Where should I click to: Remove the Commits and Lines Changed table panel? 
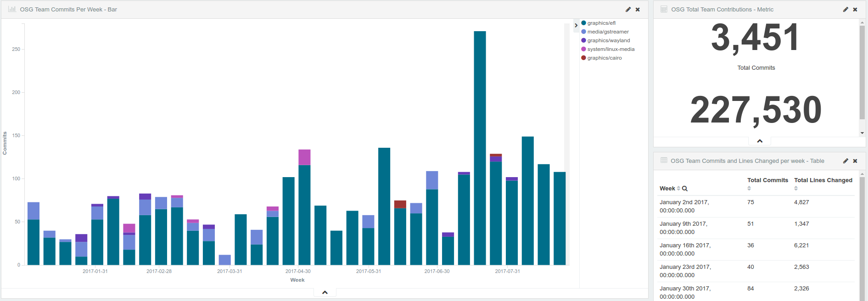point(855,161)
